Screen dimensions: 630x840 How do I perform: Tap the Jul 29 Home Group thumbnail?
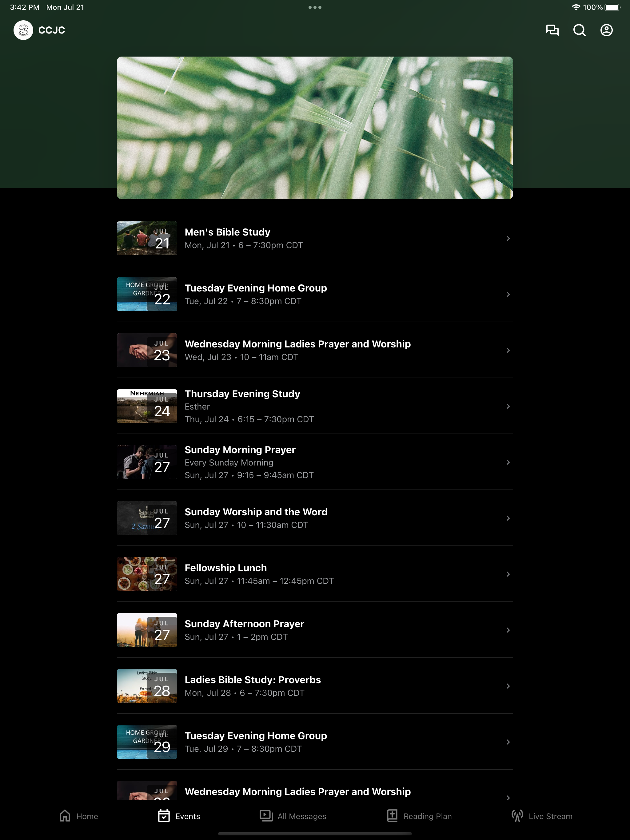click(147, 742)
